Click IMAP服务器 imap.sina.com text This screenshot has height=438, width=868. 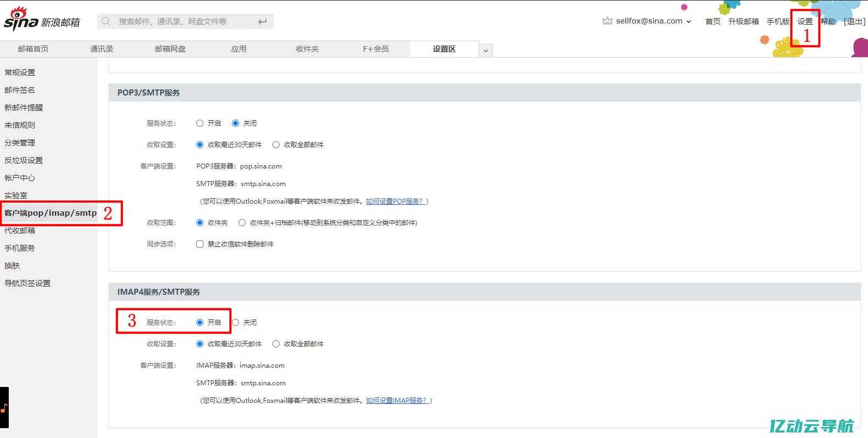point(240,366)
